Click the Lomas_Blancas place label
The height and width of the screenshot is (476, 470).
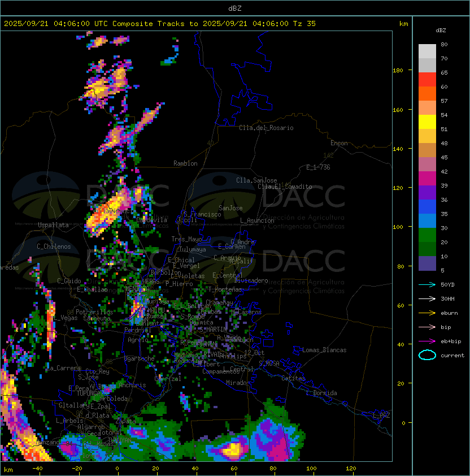[x=324, y=350]
